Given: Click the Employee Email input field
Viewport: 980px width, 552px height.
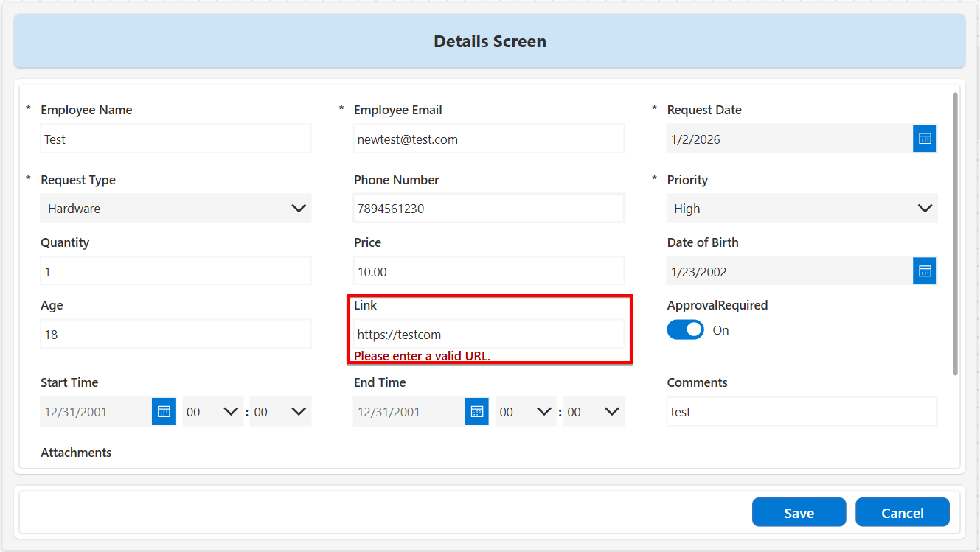Looking at the screenshot, I should pyautogui.click(x=488, y=139).
